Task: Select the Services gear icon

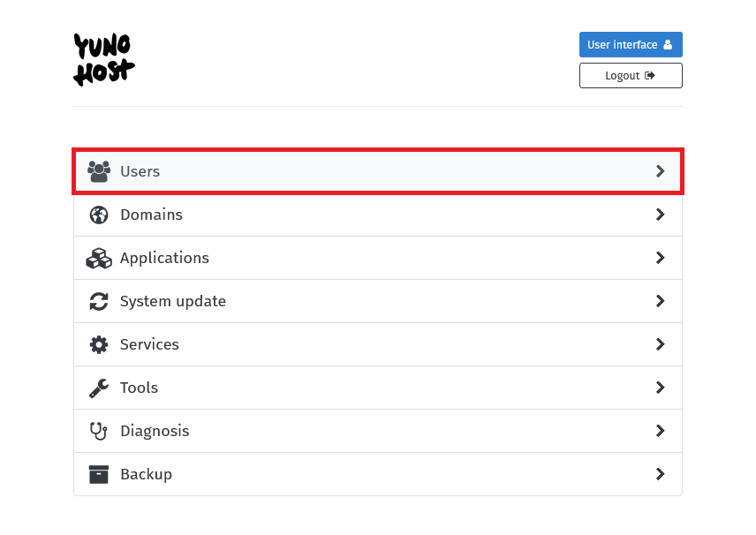Action: click(99, 344)
